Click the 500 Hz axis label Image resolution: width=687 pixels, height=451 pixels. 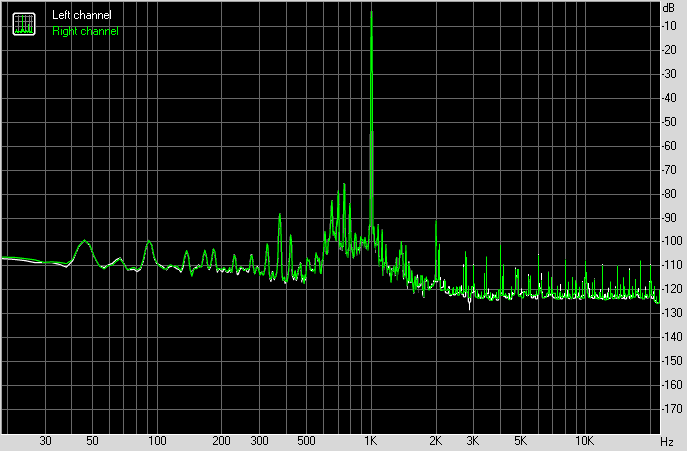(x=306, y=440)
